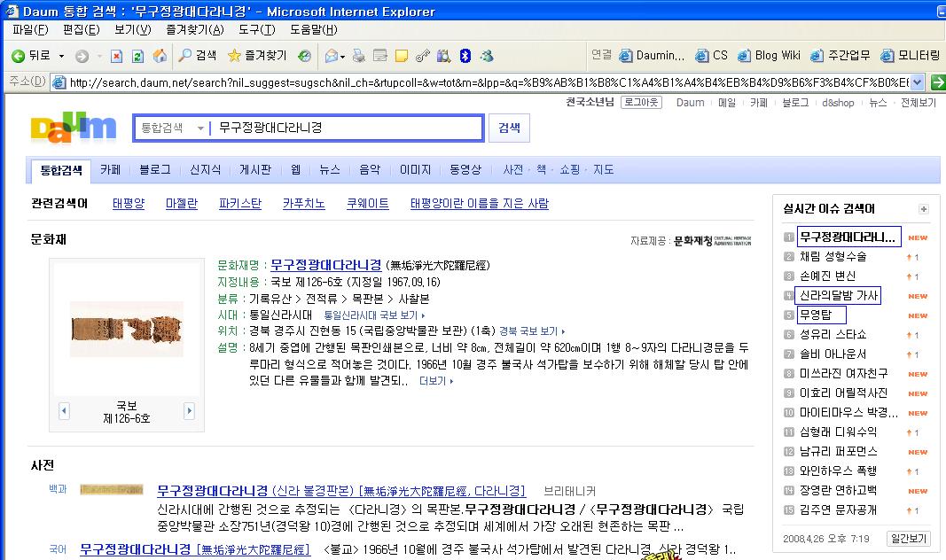Click the 일간보기 daily view button
This screenshot has width=946, height=560.
[909, 539]
